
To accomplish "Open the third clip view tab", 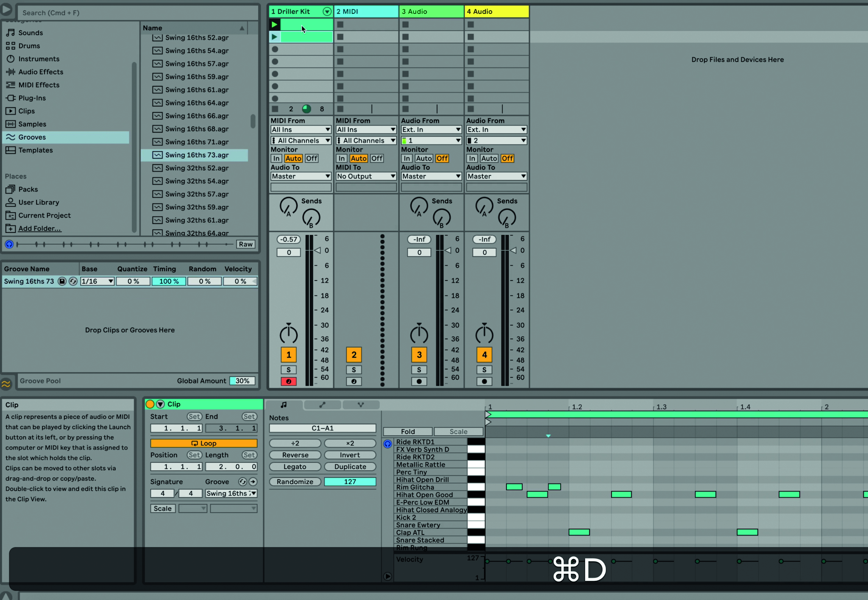I will coord(361,405).
